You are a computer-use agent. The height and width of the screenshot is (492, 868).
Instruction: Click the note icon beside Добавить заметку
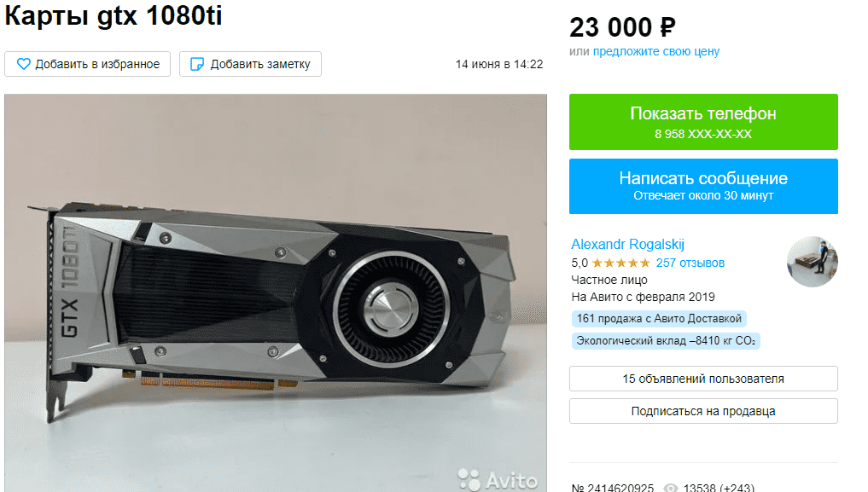pos(197,64)
